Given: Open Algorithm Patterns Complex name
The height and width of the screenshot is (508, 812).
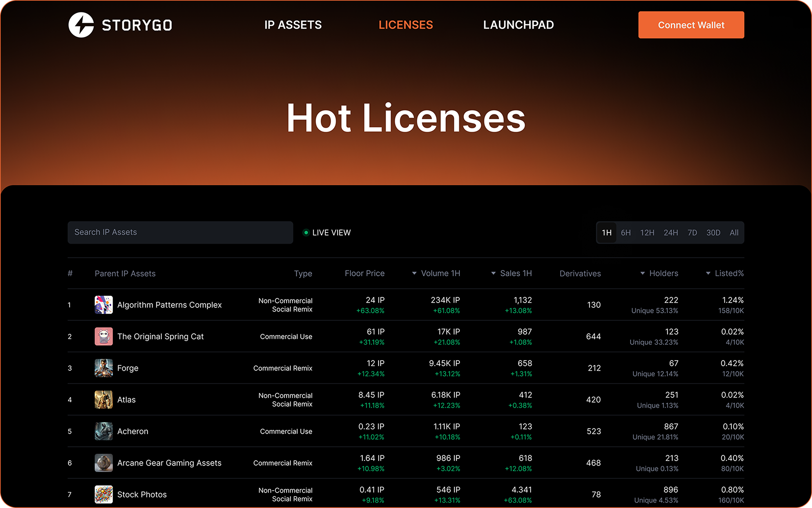Looking at the screenshot, I should 170,305.
